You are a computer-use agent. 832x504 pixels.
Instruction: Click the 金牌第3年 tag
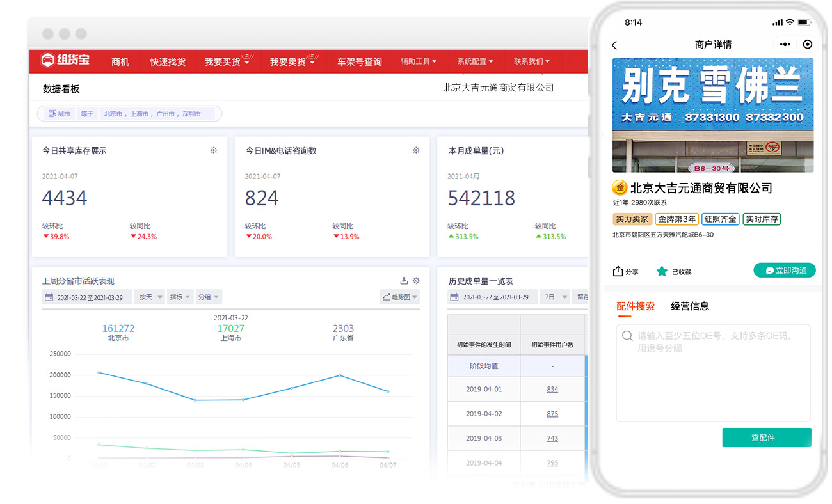(x=676, y=219)
